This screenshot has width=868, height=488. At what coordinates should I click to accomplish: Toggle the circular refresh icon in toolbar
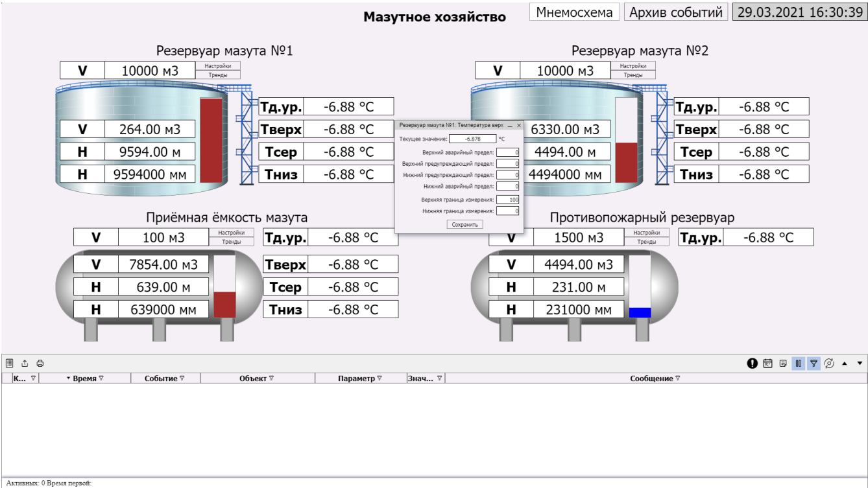pos(829,364)
